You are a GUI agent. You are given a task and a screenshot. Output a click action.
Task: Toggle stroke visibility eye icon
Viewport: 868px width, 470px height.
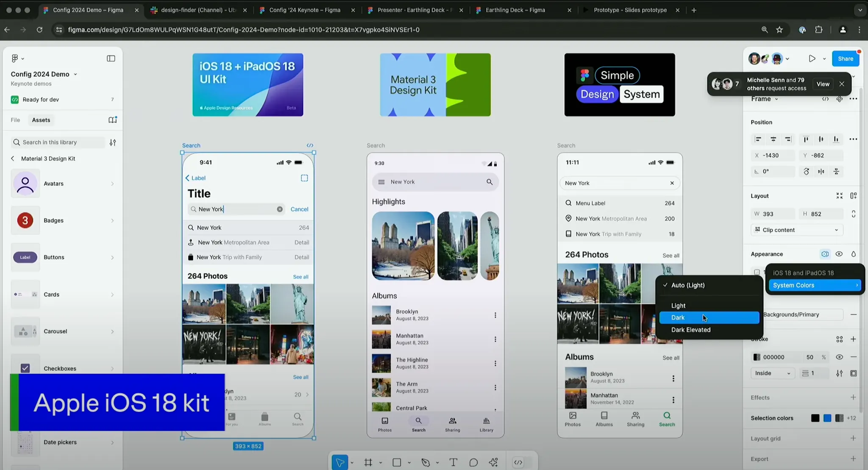click(x=839, y=357)
